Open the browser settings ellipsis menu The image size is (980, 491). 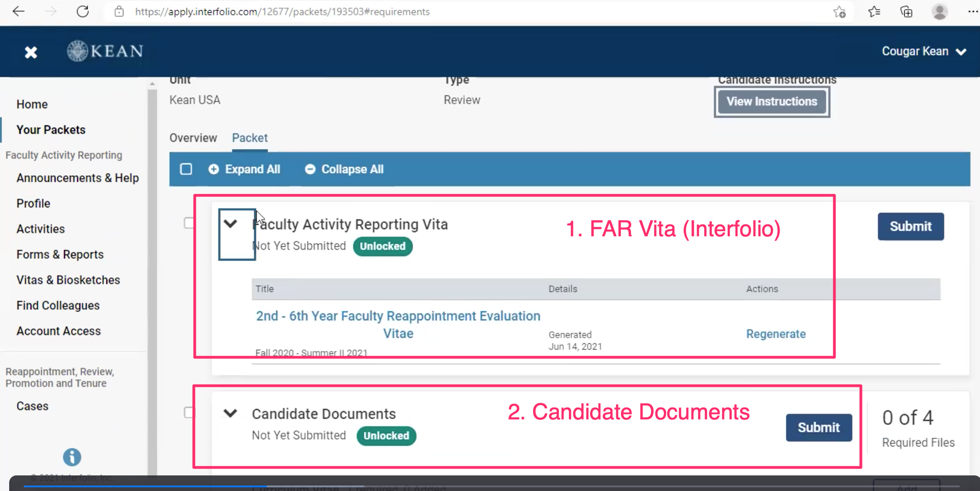click(972, 11)
